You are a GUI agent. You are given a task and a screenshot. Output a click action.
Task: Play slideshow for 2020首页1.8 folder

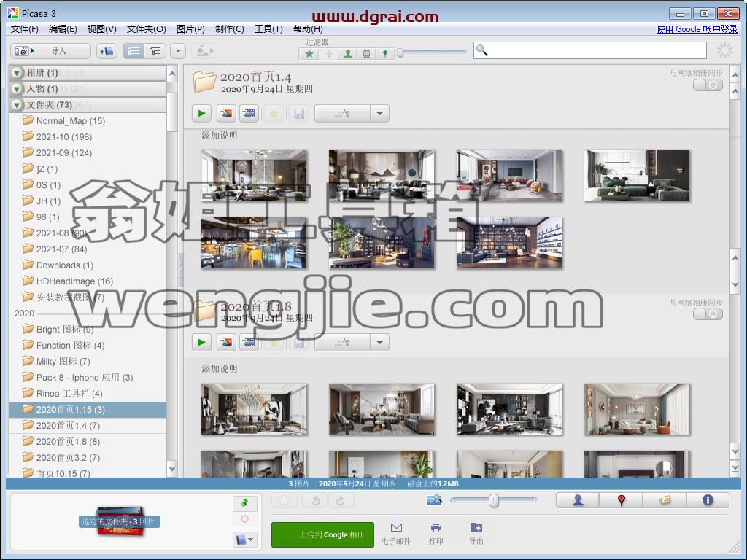pos(201,342)
